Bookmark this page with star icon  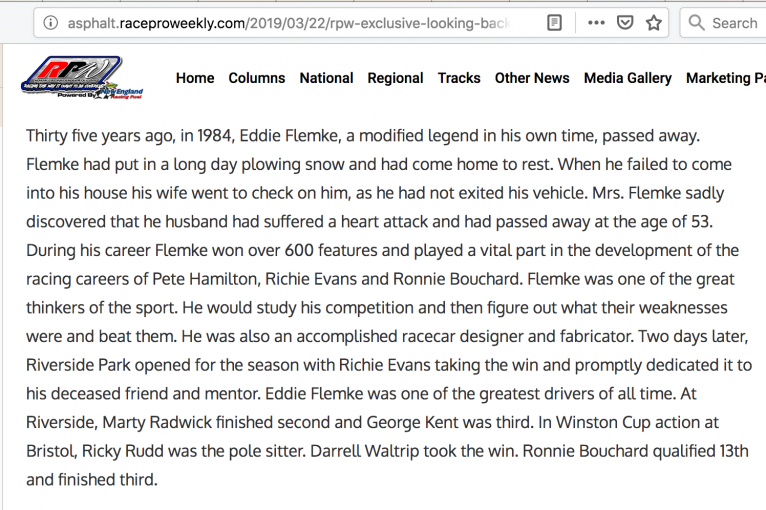pos(654,22)
